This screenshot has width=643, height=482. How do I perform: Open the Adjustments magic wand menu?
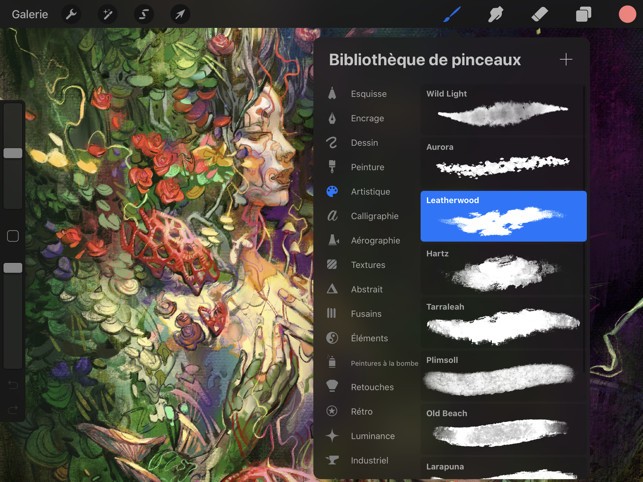pos(108,15)
